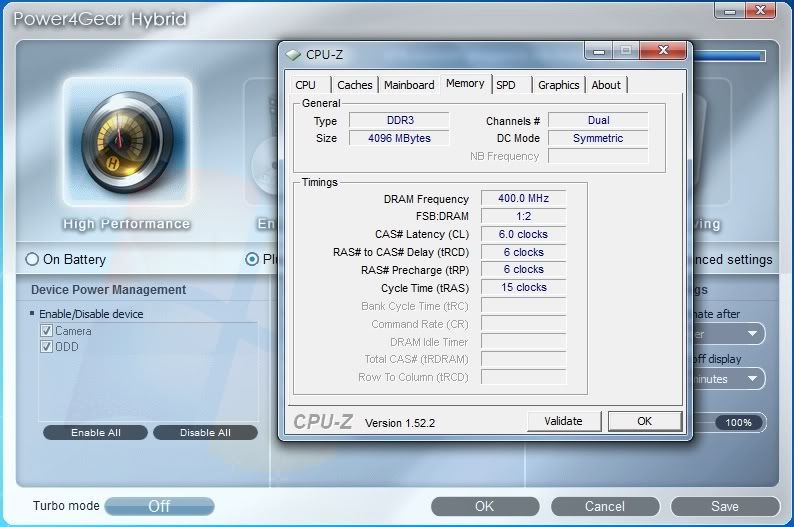794x527 pixels.
Task: Click the memory Type DDR3 field
Action: pyautogui.click(x=400, y=120)
